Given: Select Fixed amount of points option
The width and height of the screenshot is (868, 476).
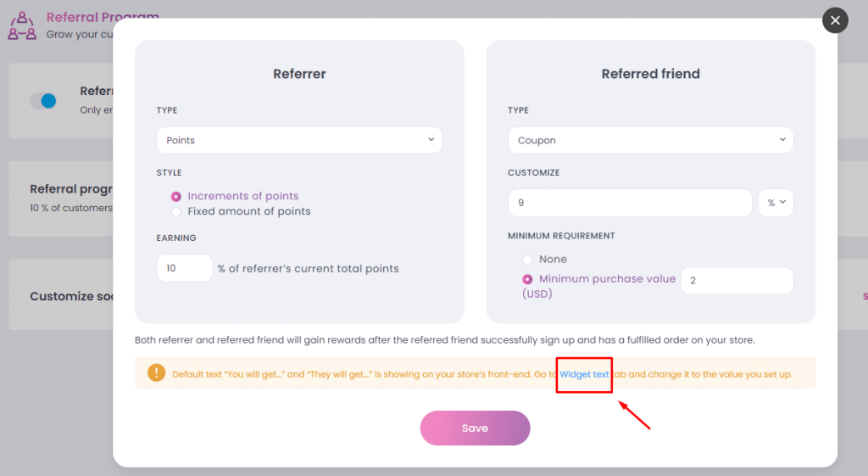Looking at the screenshot, I should pos(176,211).
